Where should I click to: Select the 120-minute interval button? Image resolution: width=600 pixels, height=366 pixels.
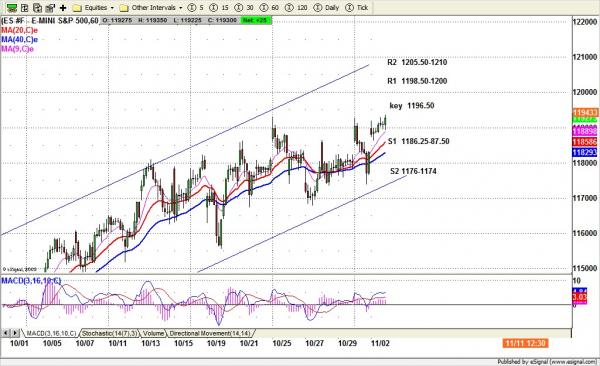(297, 7)
